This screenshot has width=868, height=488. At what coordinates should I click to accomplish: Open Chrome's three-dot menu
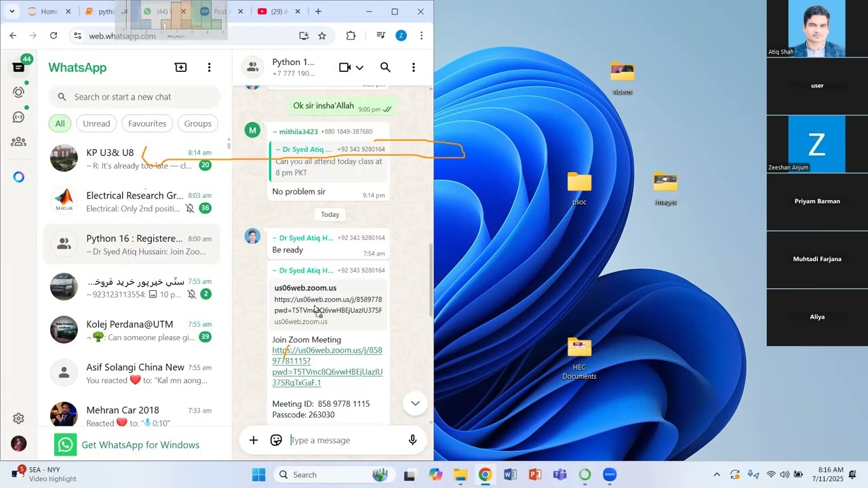pos(421,35)
